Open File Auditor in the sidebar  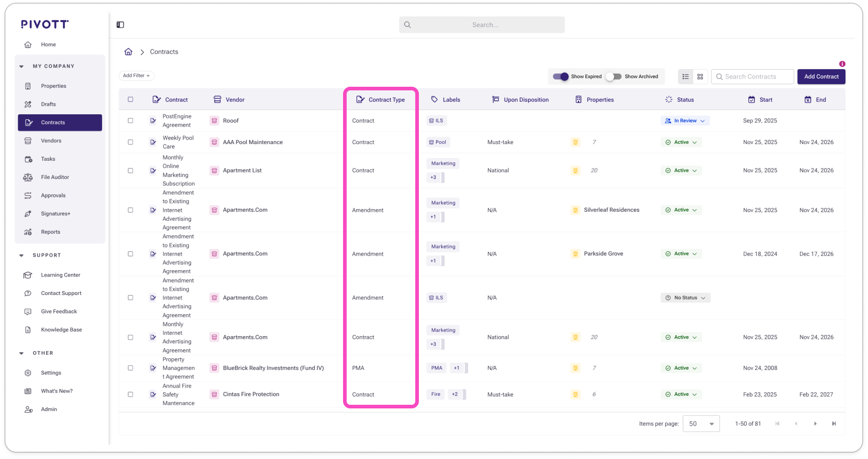click(60, 177)
